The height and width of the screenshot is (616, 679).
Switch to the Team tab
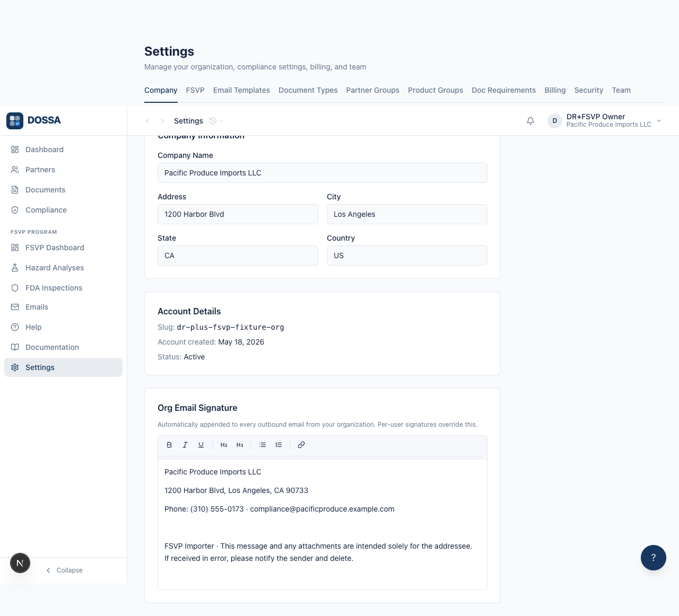pos(621,90)
